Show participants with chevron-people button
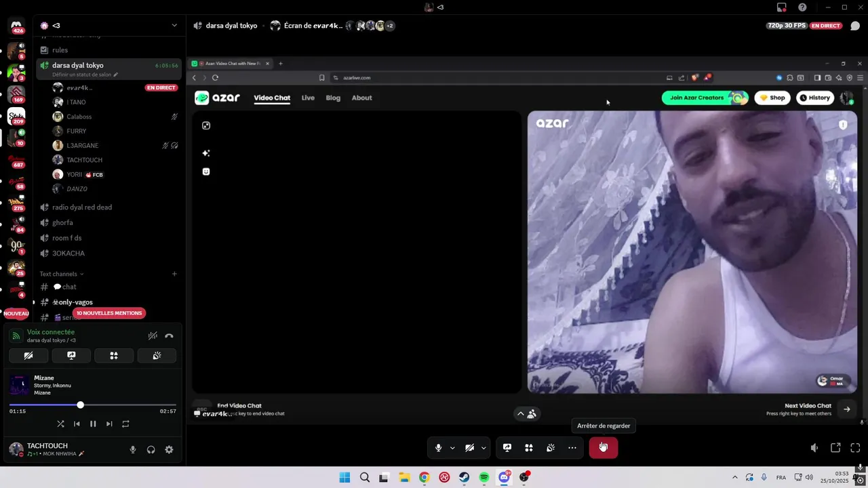Viewport: 868px width, 488px height. click(526, 413)
